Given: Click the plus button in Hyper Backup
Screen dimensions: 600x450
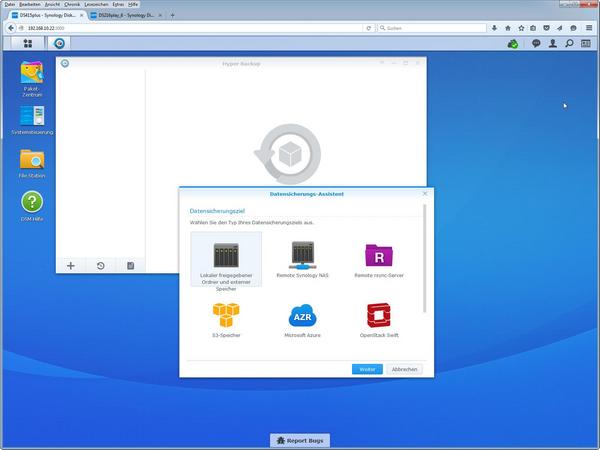Looking at the screenshot, I should pyautogui.click(x=71, y=266).
